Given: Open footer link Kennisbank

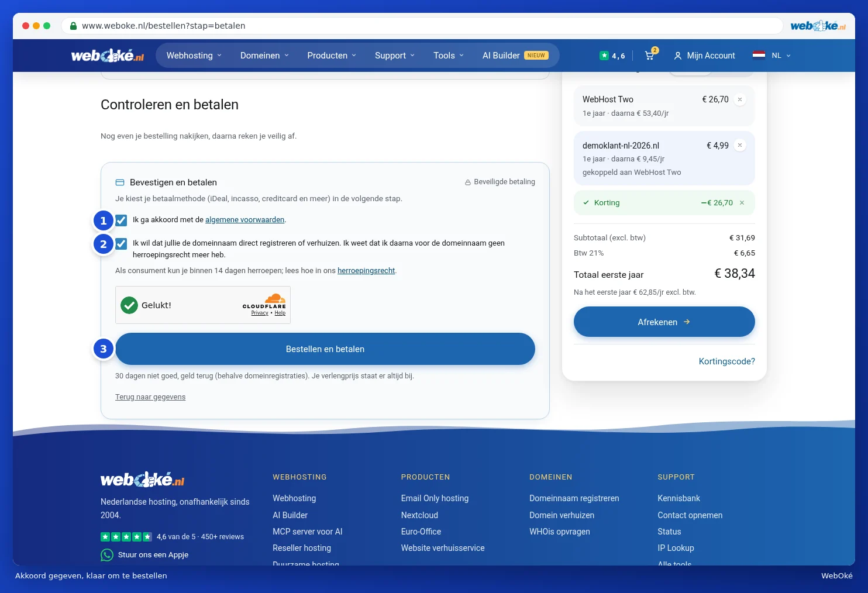Looking at the screenshot, I should click(679, 498).
